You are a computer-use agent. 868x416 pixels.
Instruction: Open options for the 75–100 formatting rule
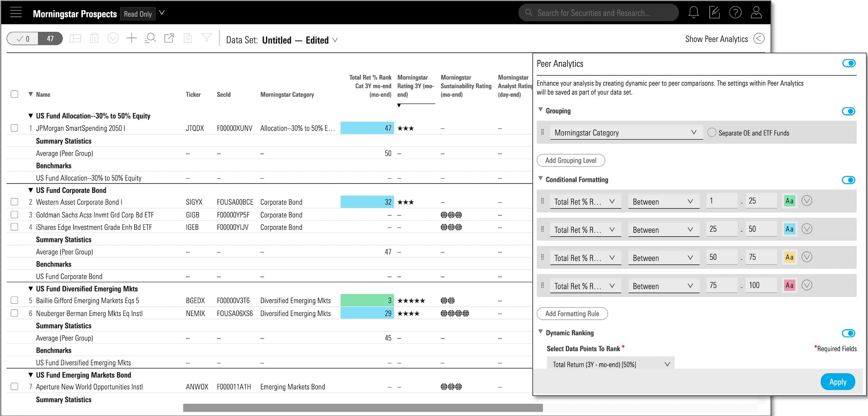tap(807, 285)
